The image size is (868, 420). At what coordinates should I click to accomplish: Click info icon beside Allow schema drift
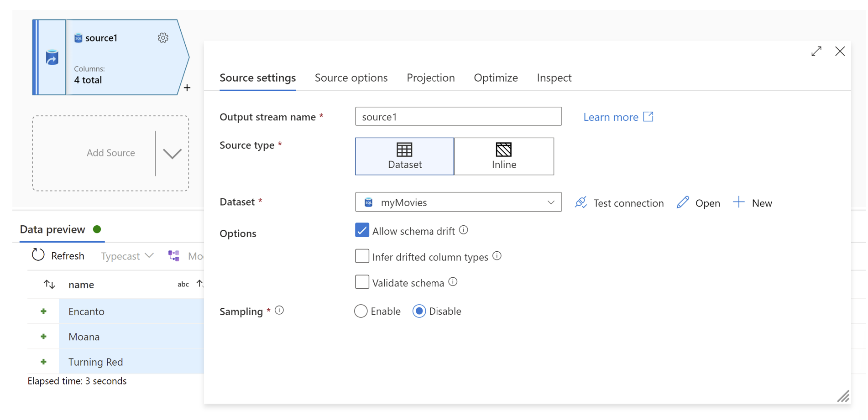[x=464, y=230]
